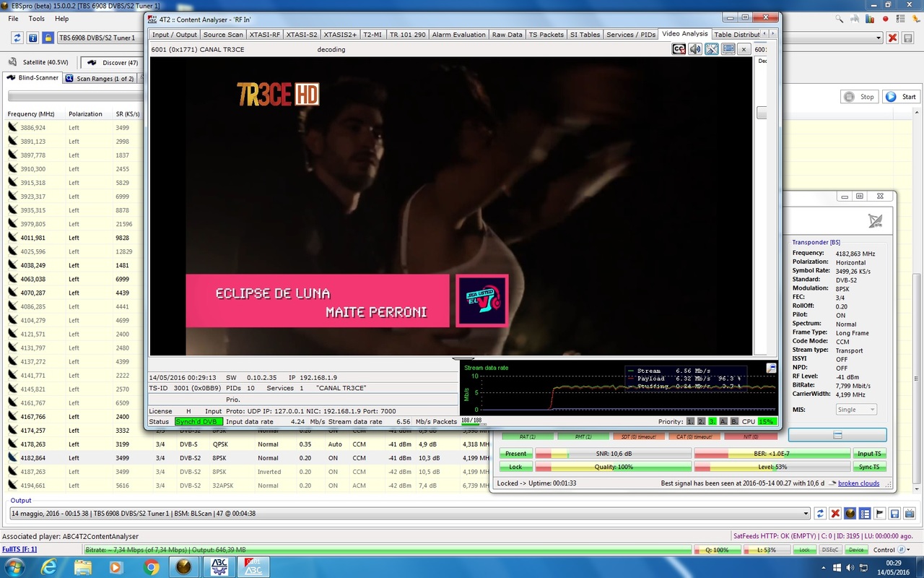Toggle the list details icon in Output row
Screen dimensions: 924x578
pos(865,514)
